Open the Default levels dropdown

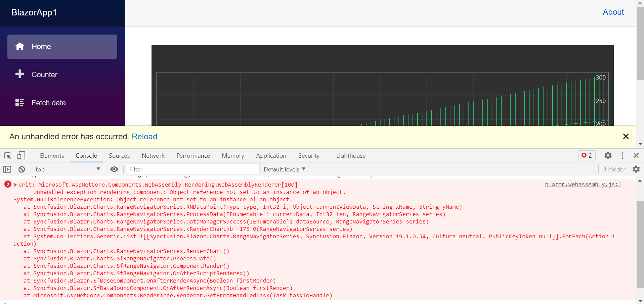[x=284, y=169]
